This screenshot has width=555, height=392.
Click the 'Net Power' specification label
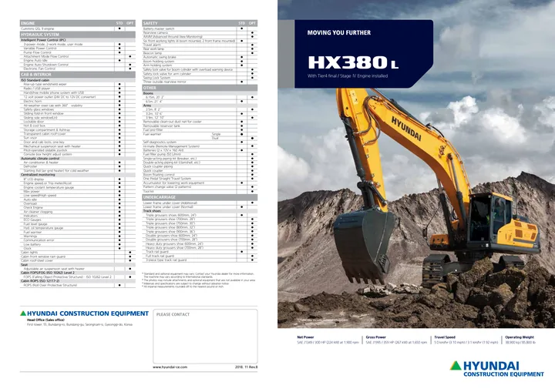305,337
